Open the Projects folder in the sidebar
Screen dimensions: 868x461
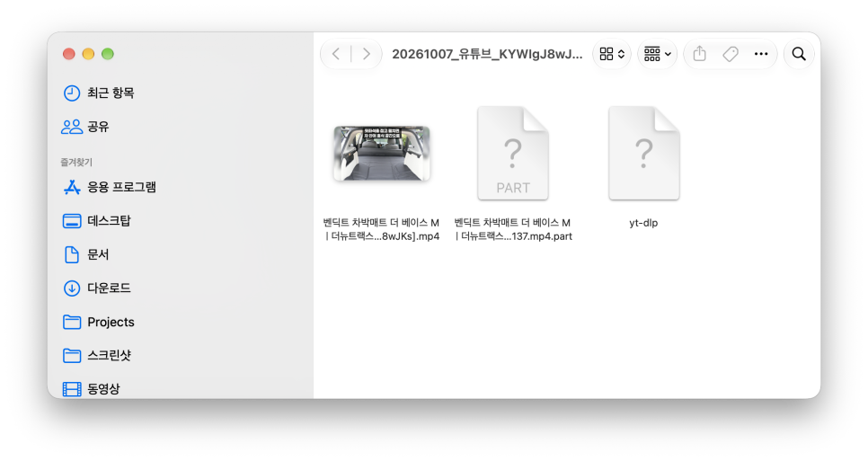coord(99,322)
